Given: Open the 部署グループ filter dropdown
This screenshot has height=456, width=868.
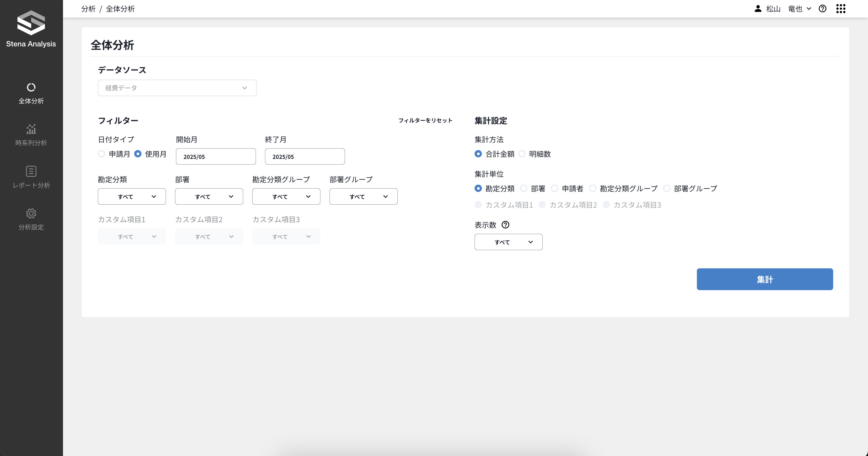Looking at the screenshot, I should click(363, 197).
